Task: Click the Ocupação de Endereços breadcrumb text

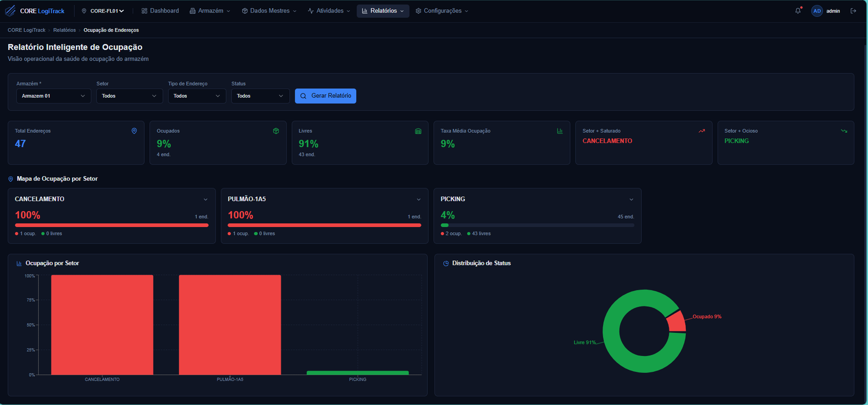Action: point(111,30)
